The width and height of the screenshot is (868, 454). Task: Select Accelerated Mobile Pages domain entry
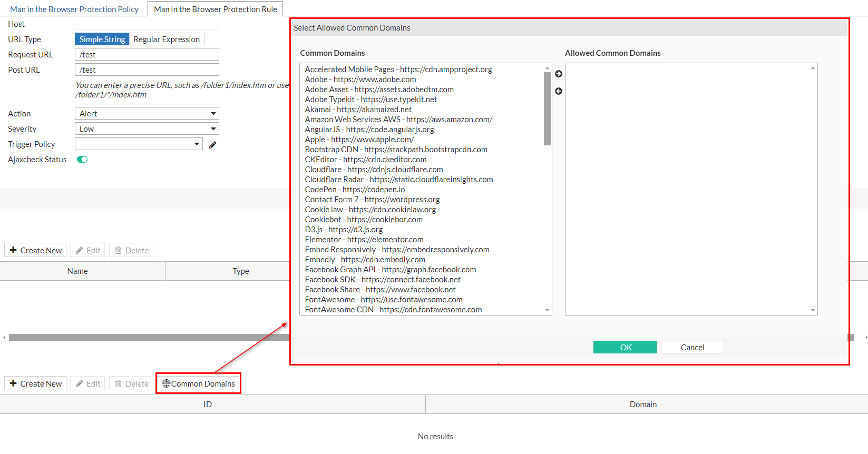click(x=398, y=70)
